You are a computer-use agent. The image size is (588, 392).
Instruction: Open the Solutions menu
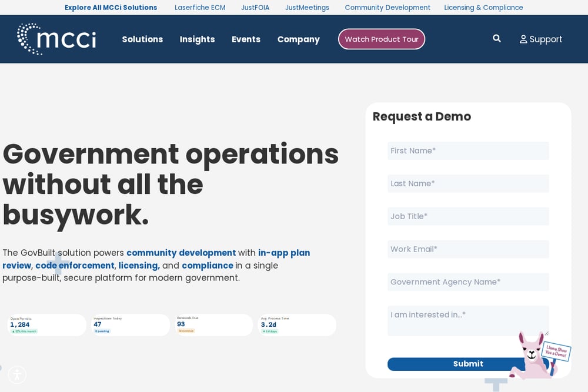coord(142,39)
